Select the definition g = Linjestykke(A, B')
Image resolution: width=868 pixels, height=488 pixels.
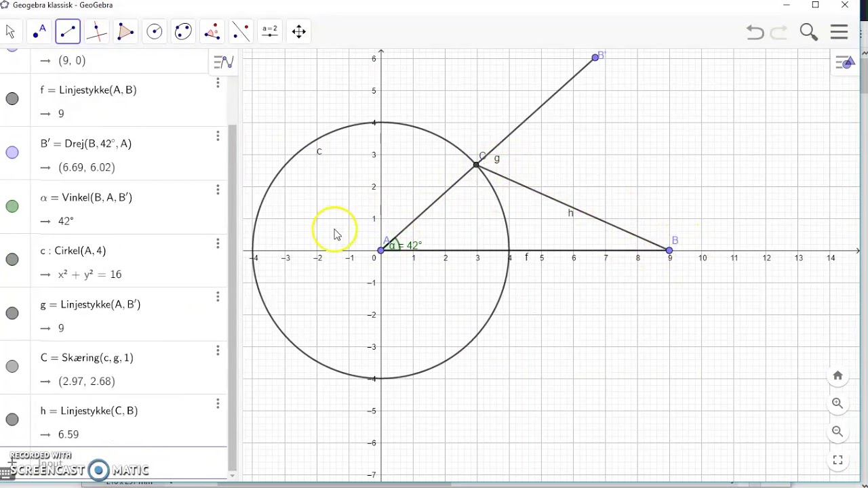(x=90, y=304)
